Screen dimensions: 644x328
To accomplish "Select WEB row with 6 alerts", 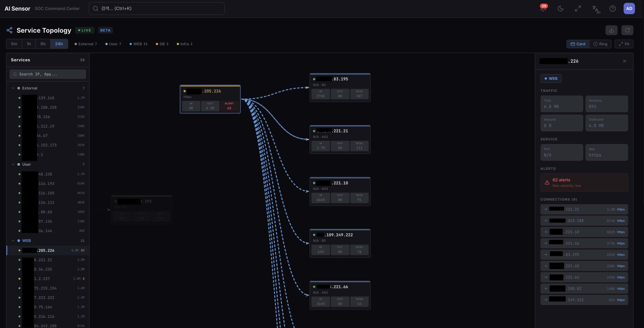I will point(48,279).
